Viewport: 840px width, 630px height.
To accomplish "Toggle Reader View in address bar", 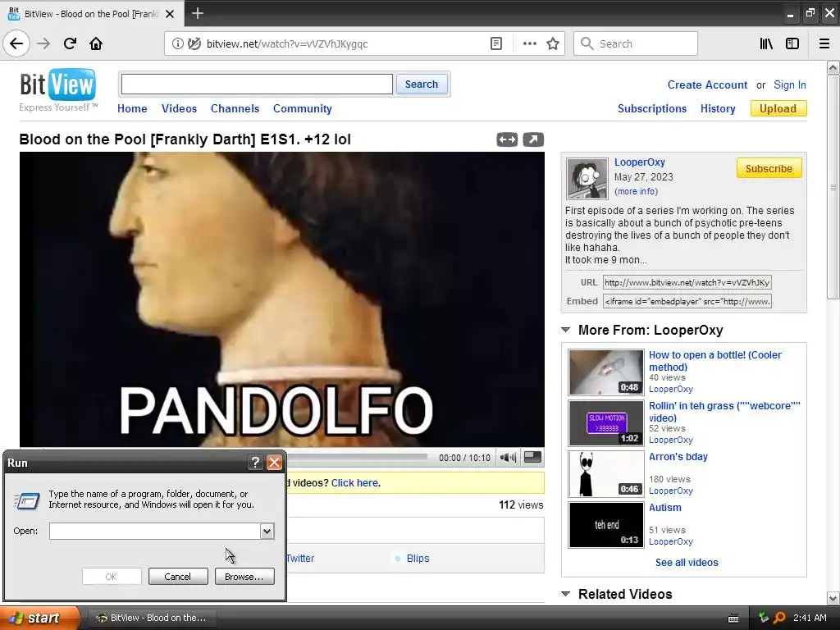I will click(x=496, y=43).
